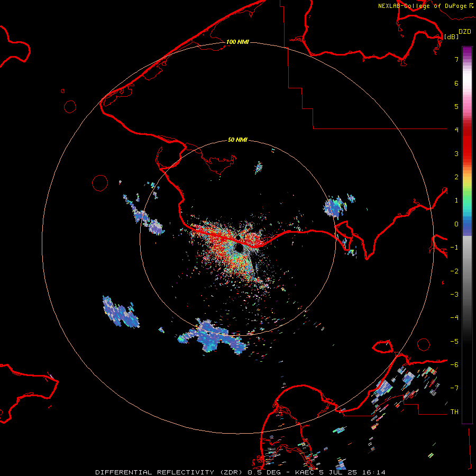This screenshot has width=476, height=476.
Task: Click the "[dB]" units label
Action: [x=451, y=36]
